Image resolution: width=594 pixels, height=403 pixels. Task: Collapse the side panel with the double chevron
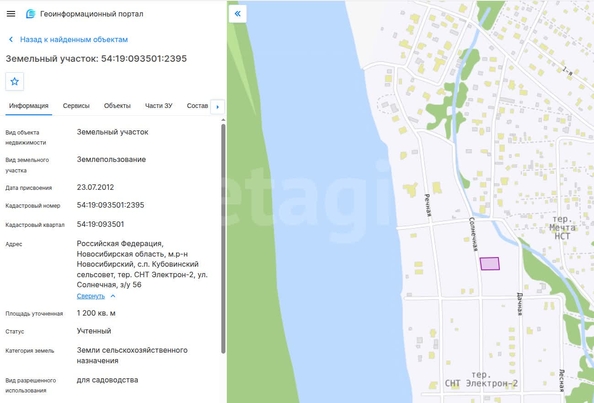(238, 14)
